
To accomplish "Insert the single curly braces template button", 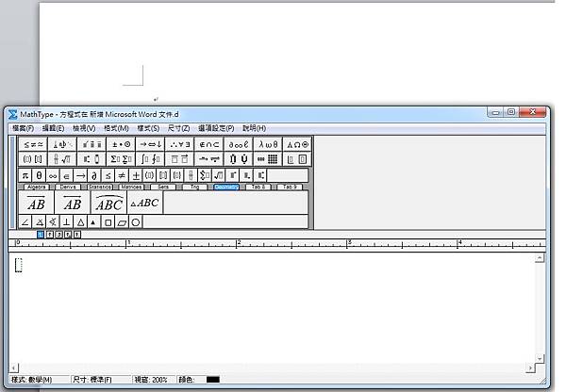I will 177,175.
